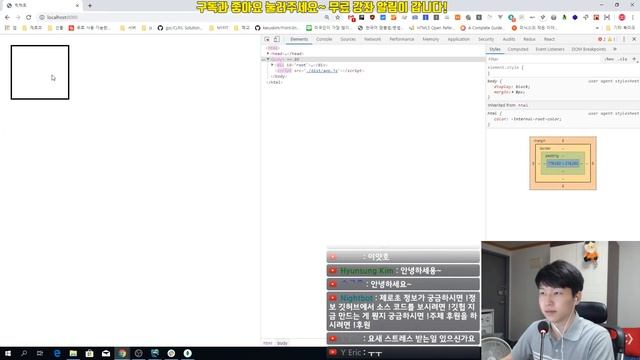The image size is (640, 360).
Task: Open the Memory tab
Action: (x=431, y=39)
